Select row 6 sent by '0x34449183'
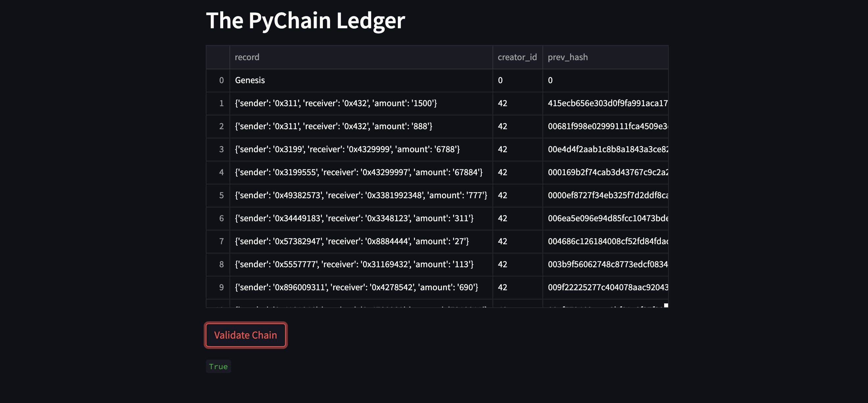The height and width of the screenshot is (403, 868). coord(353,218)
